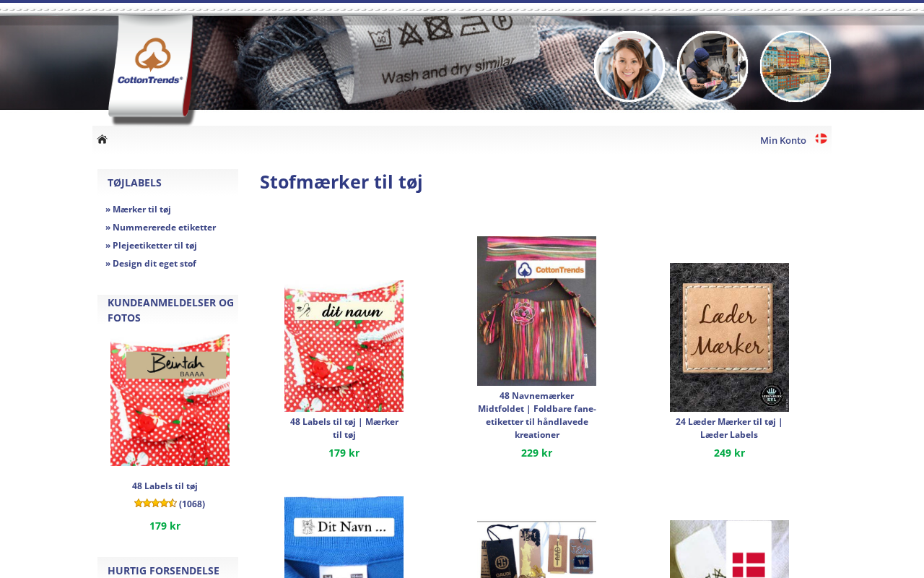Click the star rating under 48 Labels

(x=155, y=504)
